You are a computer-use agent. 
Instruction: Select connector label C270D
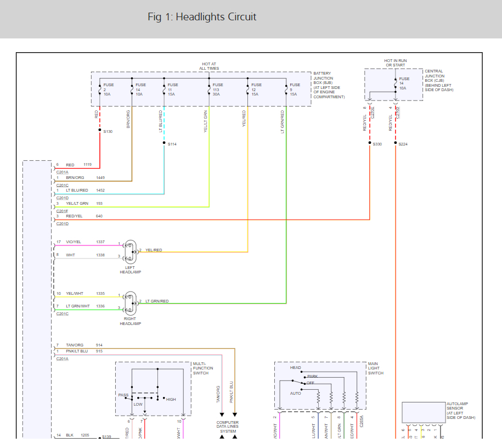click(x=398, y=113)
